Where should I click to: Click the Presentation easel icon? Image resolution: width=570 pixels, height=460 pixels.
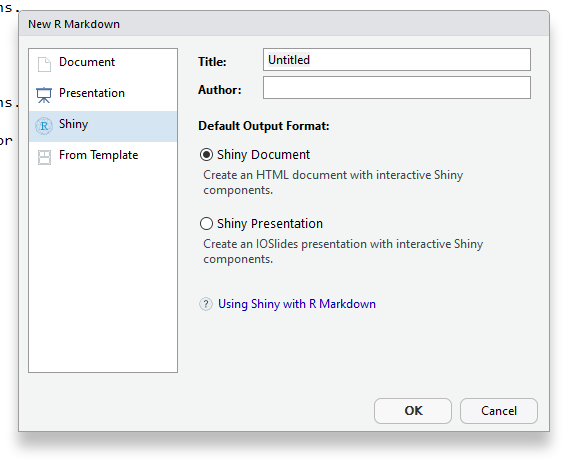click(44, 95)
